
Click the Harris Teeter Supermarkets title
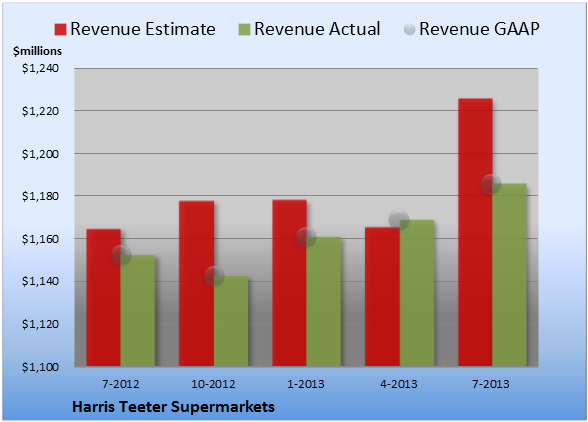(x=173, y=407)
